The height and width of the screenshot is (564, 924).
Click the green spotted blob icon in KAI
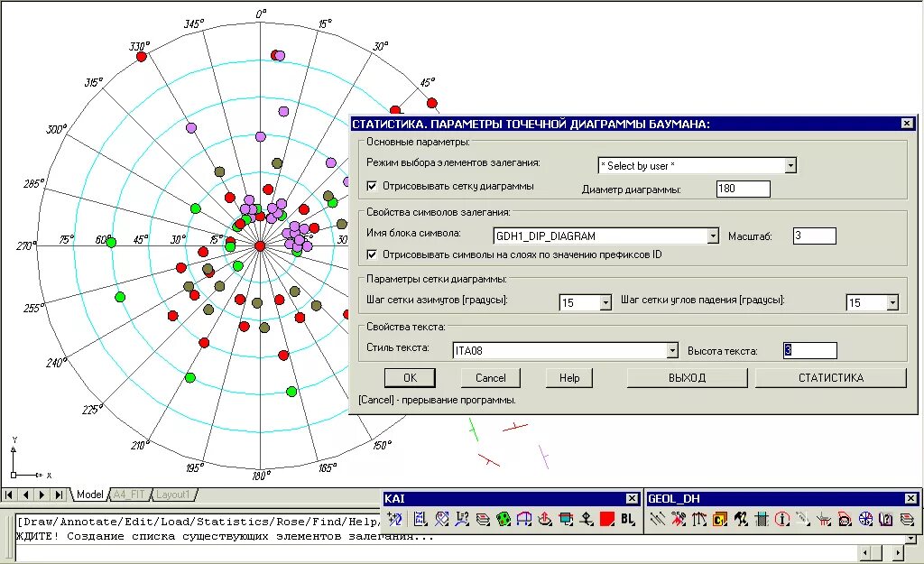coord(504,519)
